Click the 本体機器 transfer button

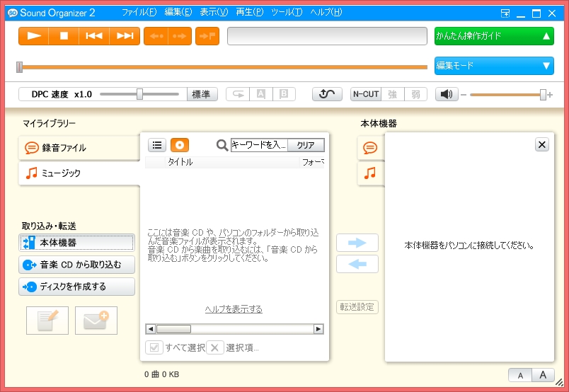pyautogui.click(x=76, y=243)
